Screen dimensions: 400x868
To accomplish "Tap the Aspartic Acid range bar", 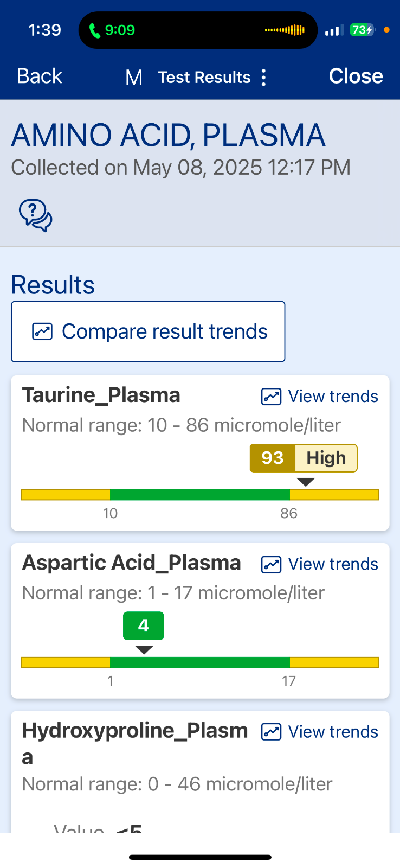I will click(x=200, y=662).
